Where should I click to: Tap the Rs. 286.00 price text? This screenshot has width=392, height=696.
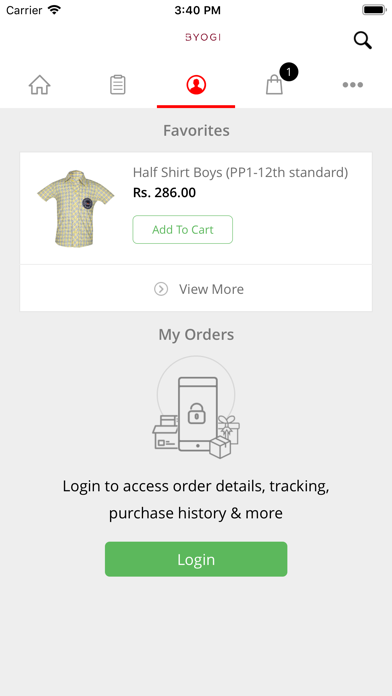(164, 193)
